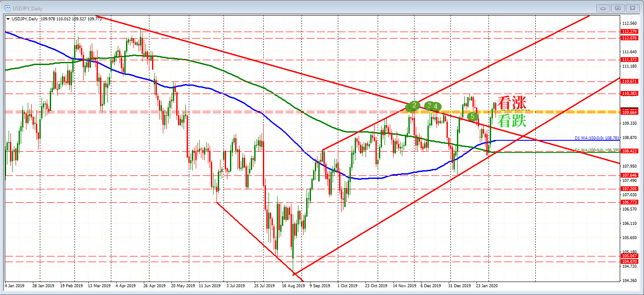Click 112.560 on the price axis
The height and width of the screenshot is (295, 644).
629,23
